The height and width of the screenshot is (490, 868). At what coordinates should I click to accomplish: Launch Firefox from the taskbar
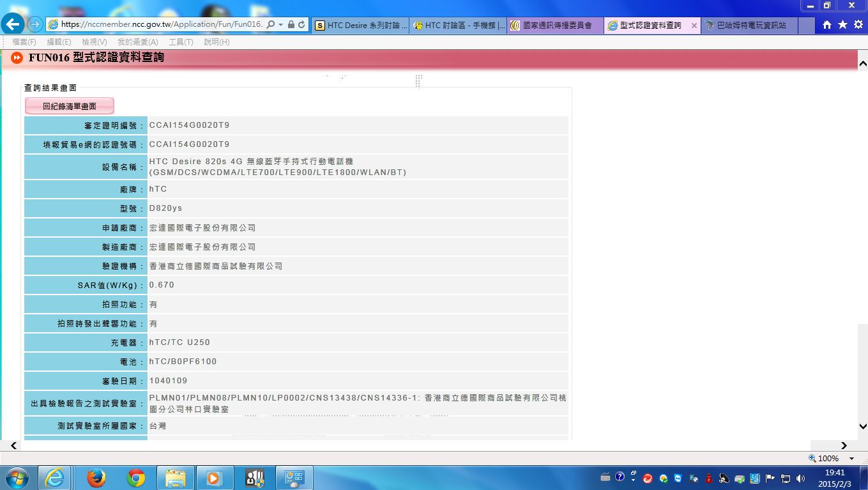pyautogui.click(x=96, y=478)
